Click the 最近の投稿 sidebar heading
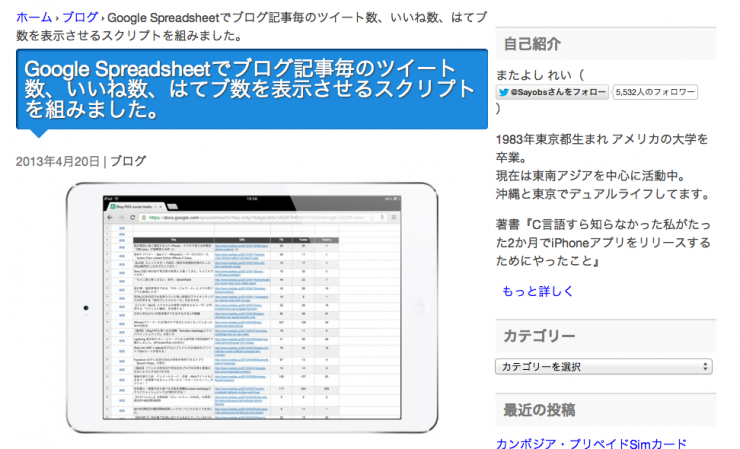The width and height of the screenshot is (740, 449). click(539, 410)
